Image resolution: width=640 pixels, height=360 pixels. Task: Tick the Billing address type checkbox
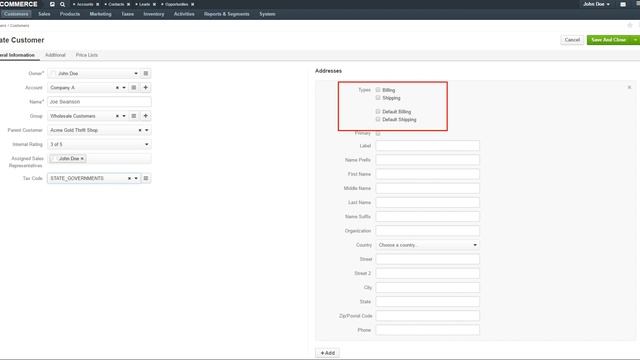pyautogui.click(x=378, y=90)
